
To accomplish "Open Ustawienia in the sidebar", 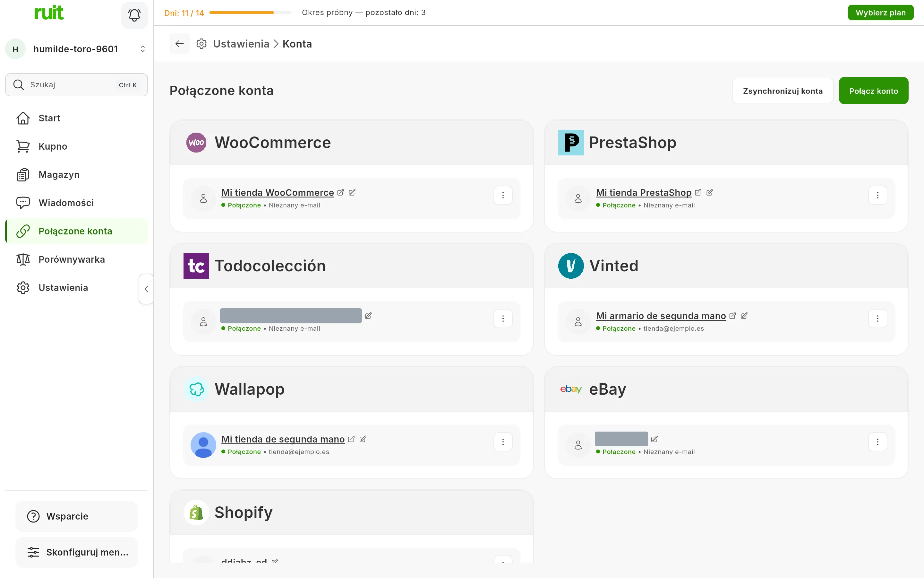I will (76, 288).
